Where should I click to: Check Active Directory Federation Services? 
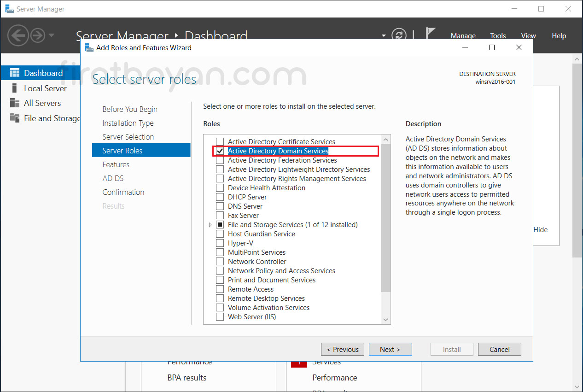tap(220, 160)
